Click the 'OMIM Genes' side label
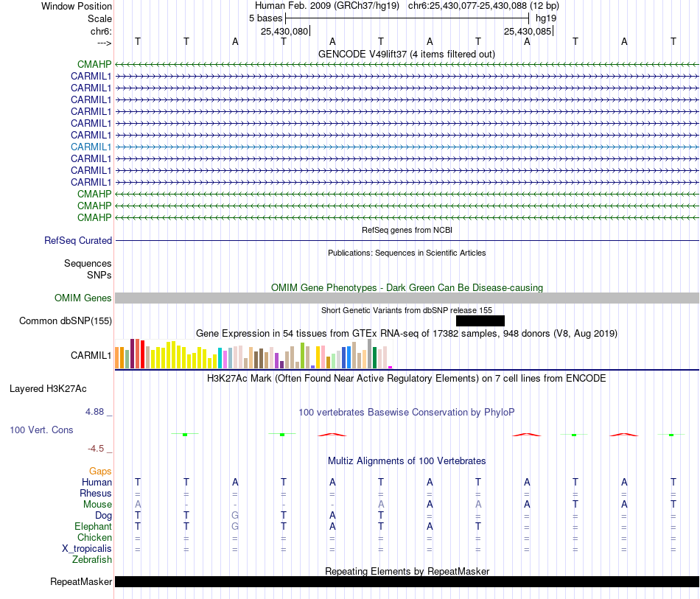The image size is (700, 599). (x=83, y=298)
